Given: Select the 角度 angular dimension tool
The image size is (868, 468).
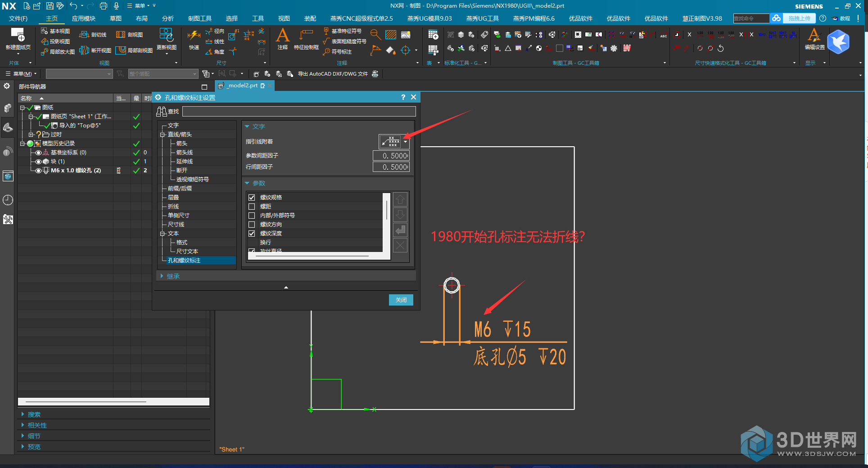Looking at the screenshot, I should coord(215,52).
